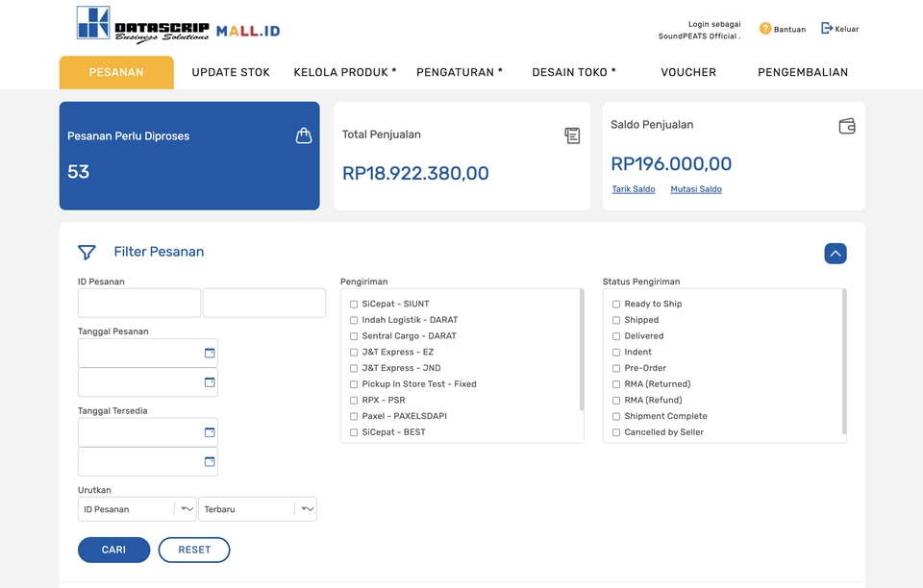Viewport: 923px width, 588px height.
Task: Click the CARI search button
Action: coord(113,550)
